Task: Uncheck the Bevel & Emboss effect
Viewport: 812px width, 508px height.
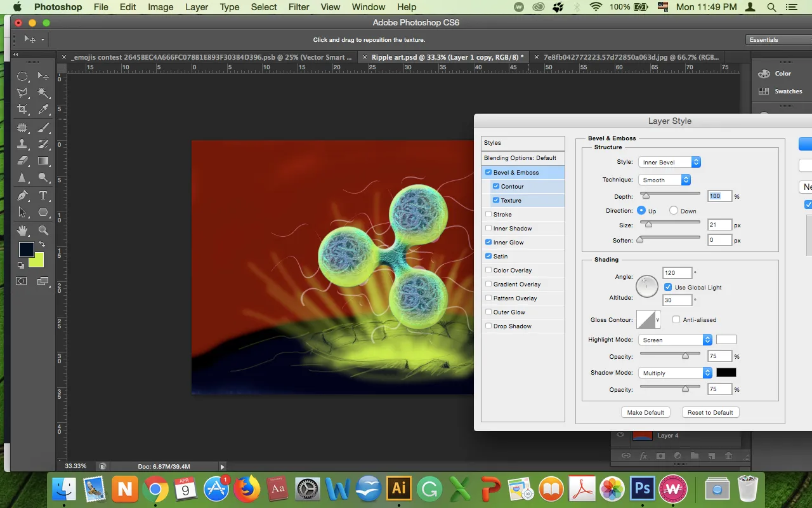Action: point(488,172)
